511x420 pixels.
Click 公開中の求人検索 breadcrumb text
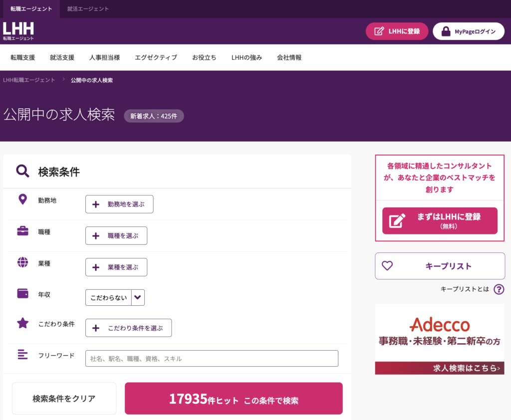coord(92,80)
